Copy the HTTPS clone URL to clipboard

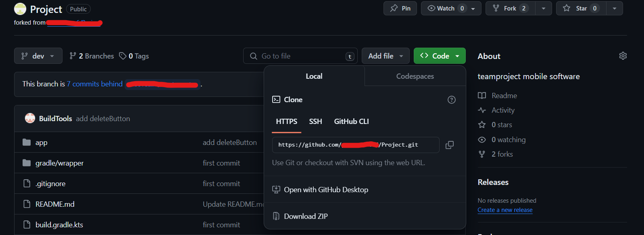coord(449,145)
